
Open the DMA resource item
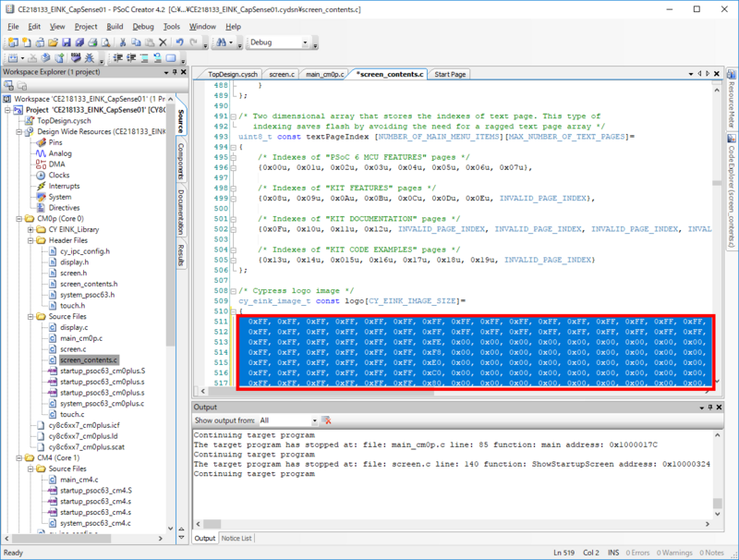pyautogui.click(x=57, y=164)
